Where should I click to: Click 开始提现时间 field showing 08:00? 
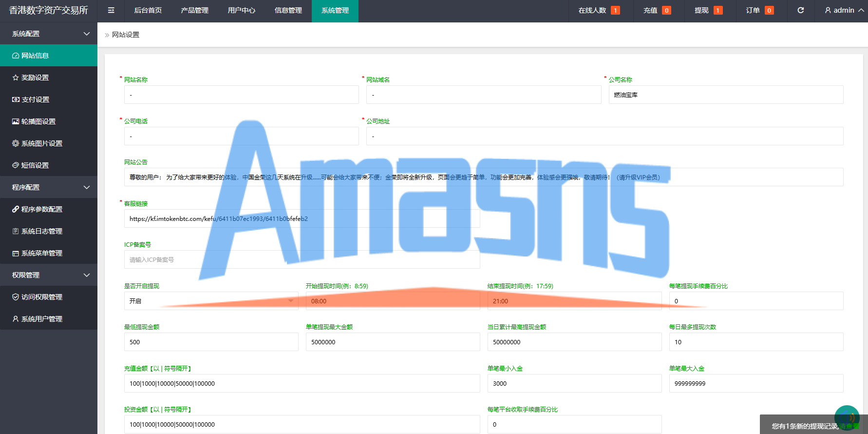point(393,301)
